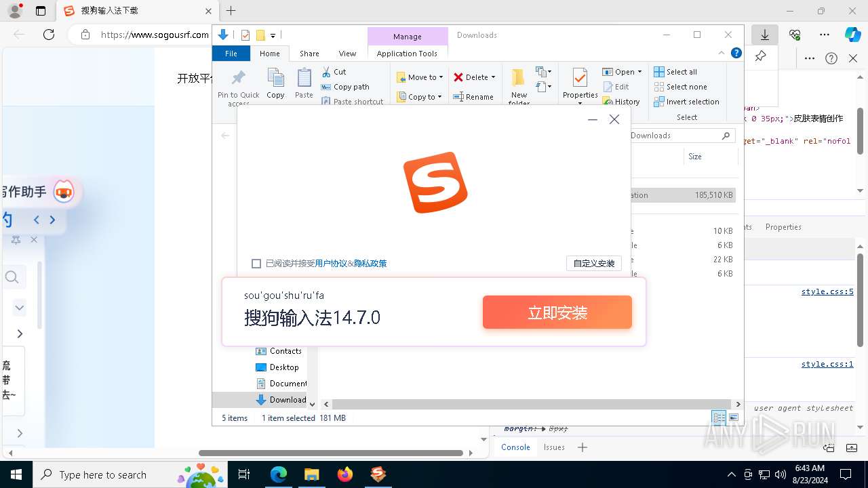Click Invert selection in the ribbon
The width and height of the screenshot is (868, 488).
686,102
